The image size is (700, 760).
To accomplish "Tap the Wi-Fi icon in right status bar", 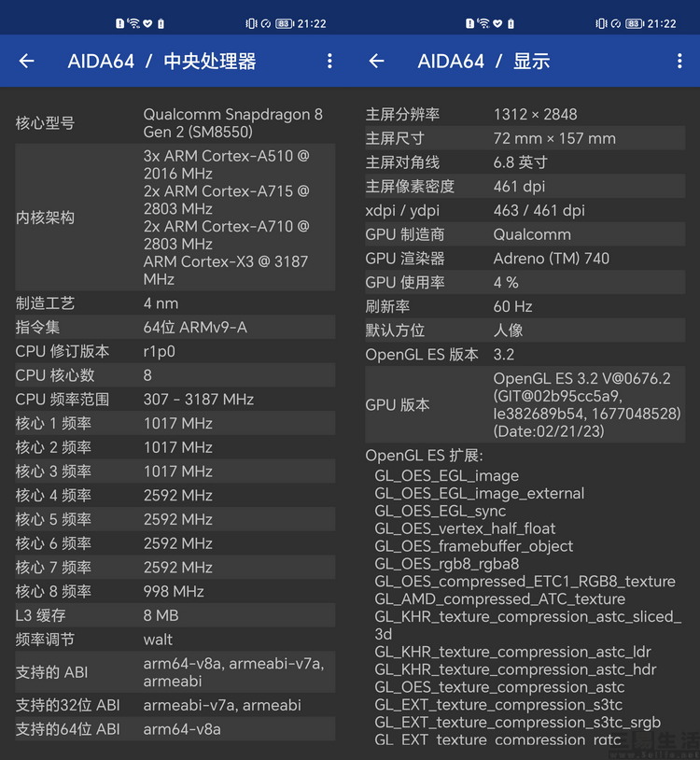I will pyautogui.click(x=483, y=23).
